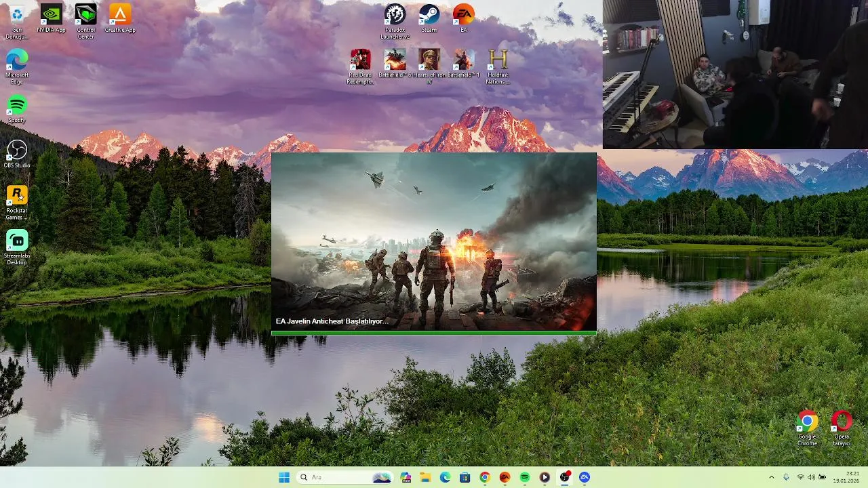Open the Streamlabs Desktop shortcut
The width and height of the screenshot is (868, 488).
coord(17,248)
